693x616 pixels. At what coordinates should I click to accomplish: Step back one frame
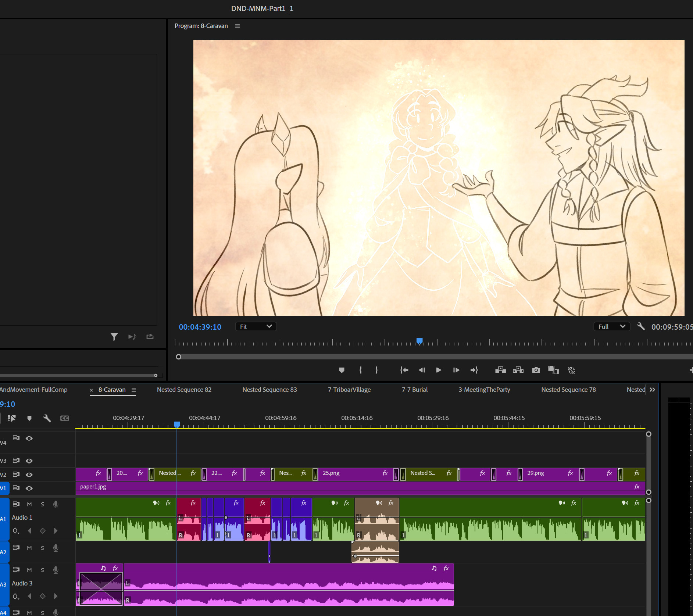[x=422, y=370]
